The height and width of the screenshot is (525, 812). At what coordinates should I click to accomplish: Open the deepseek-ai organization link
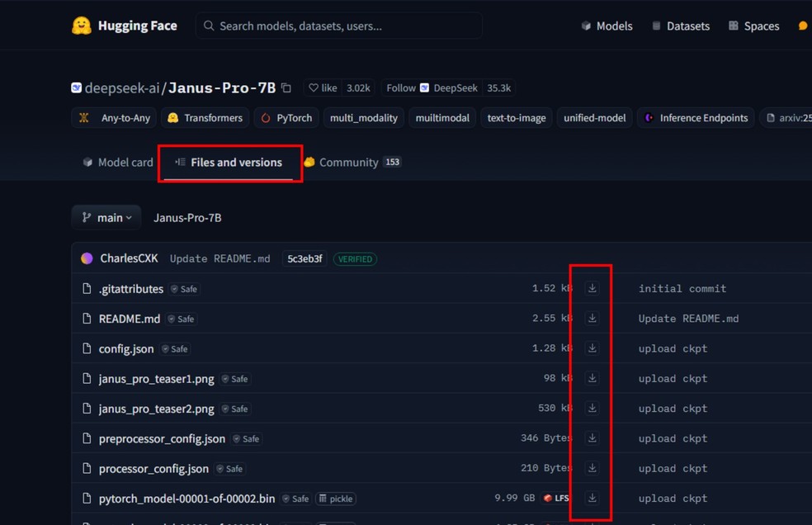pyautogui.click(x=121, y=88)
